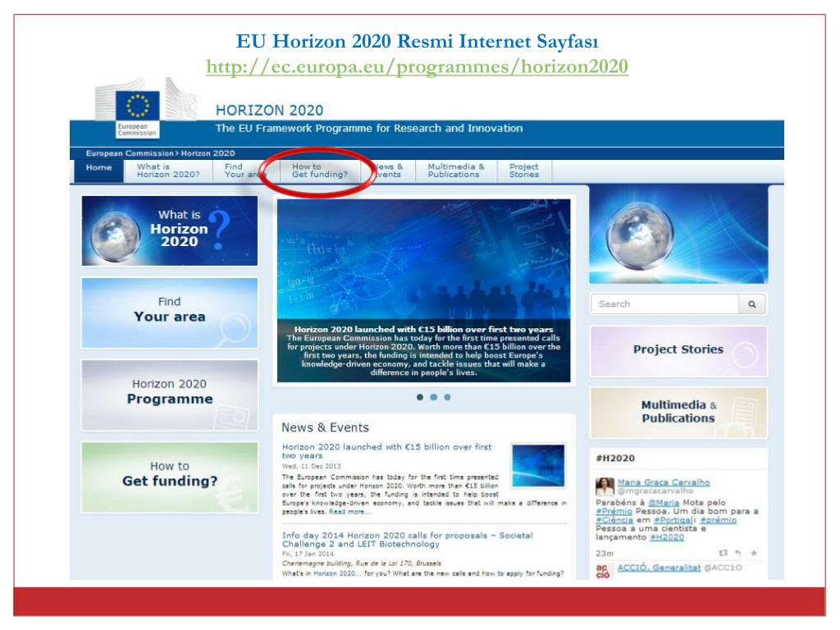840x630 pixels.
Task: Click the globe banner image on right
Action: (678, 235)
